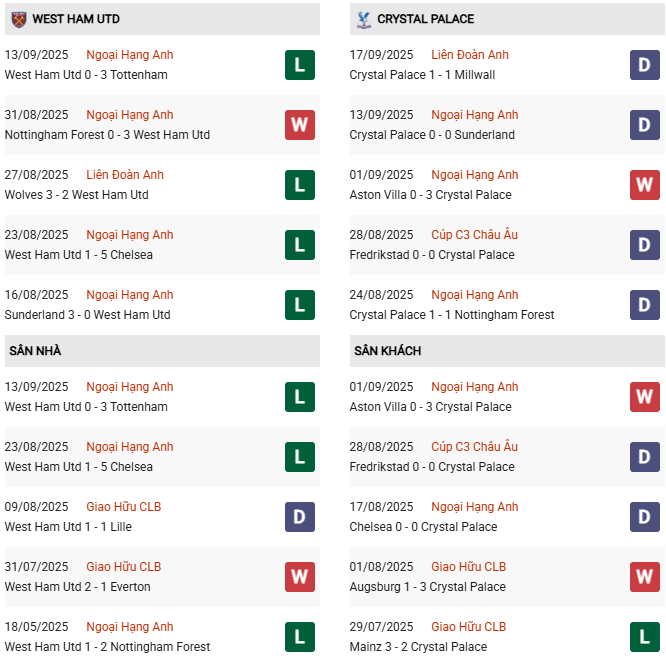The height and width of the screenshot is (661, 666).
Task: Click the West Ham Utd crest icon
Action: 19,19
